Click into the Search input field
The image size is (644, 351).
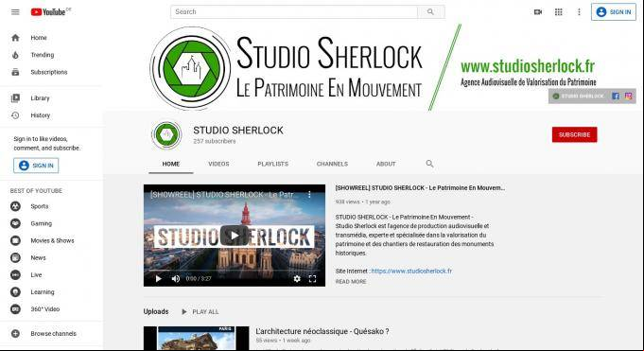click(x=294, y=12)
